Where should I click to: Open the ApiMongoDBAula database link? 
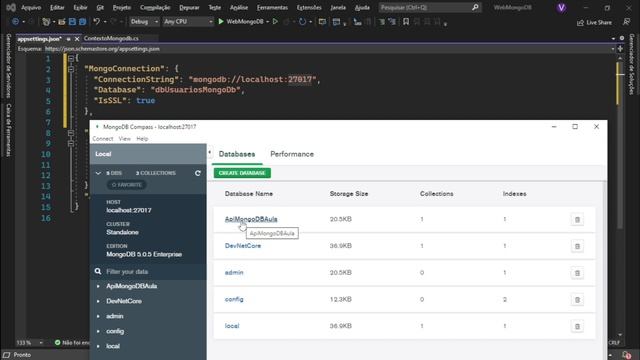tap(251, 219)
